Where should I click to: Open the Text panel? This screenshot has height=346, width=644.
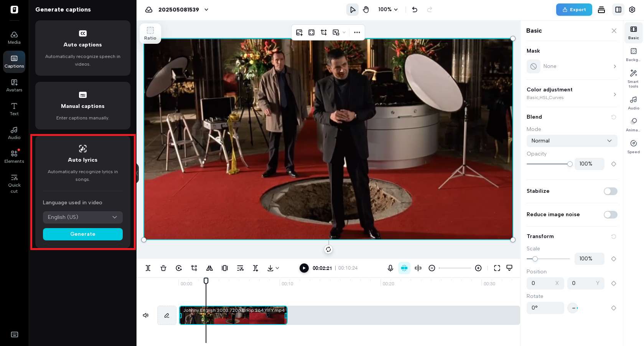point(14,109)
